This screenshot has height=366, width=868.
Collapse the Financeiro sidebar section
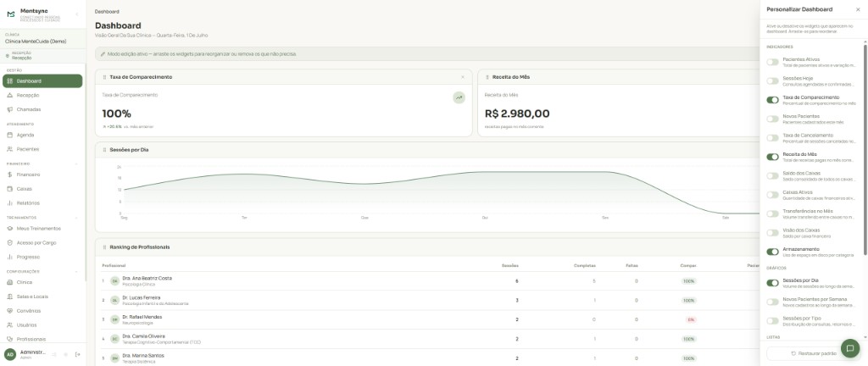76,164
